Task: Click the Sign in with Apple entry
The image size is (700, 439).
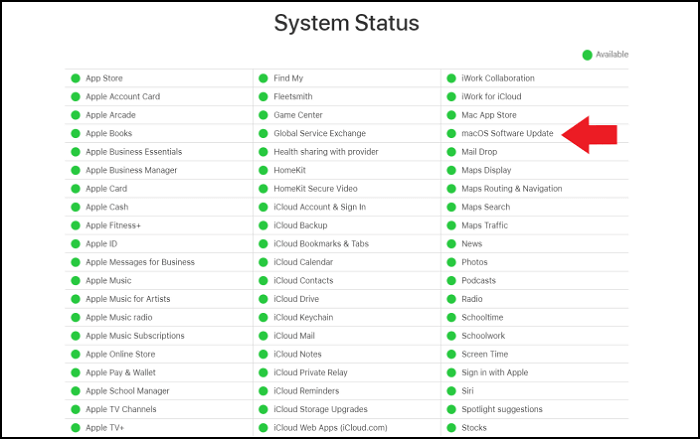Action: coord(494,373)
